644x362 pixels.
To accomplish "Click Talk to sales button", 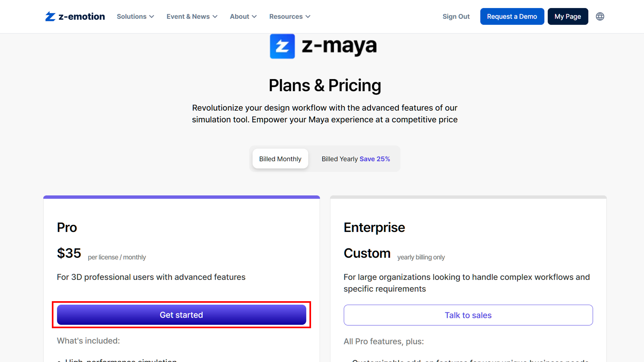I will tap(468, 315).
